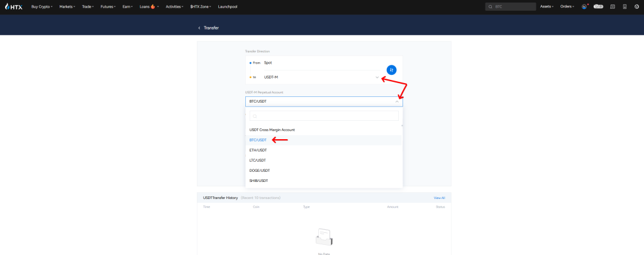Screen dimensions: 644x255
Task: Go back using Transfer arrow
Action: click(x=199, y=28)
